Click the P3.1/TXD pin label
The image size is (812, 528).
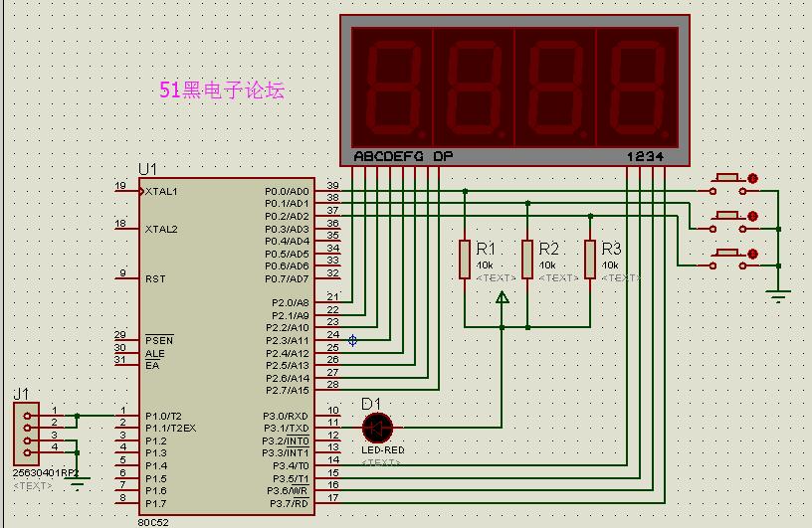click(x=286, y=429)
